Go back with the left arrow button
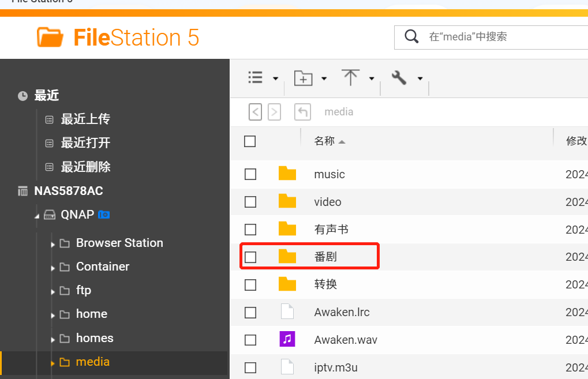Screen dimensions: 588x379 pyautogui.click(x=256, y=112)
